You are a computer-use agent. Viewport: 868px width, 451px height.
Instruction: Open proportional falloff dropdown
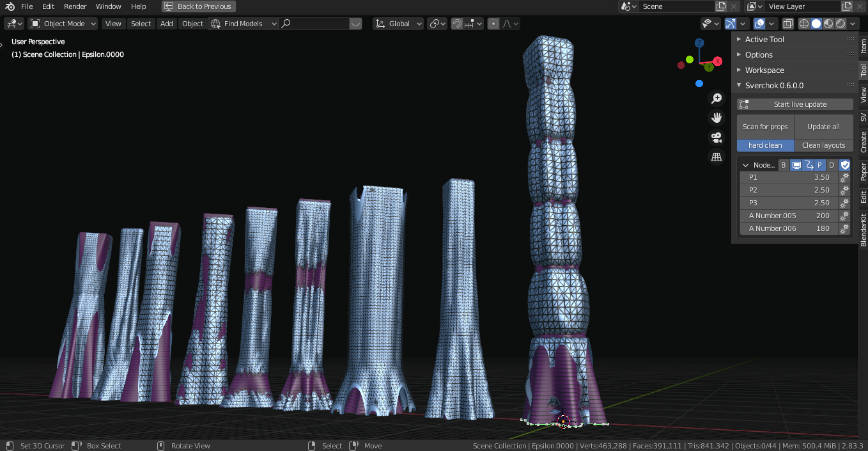(x=510, y=24)
